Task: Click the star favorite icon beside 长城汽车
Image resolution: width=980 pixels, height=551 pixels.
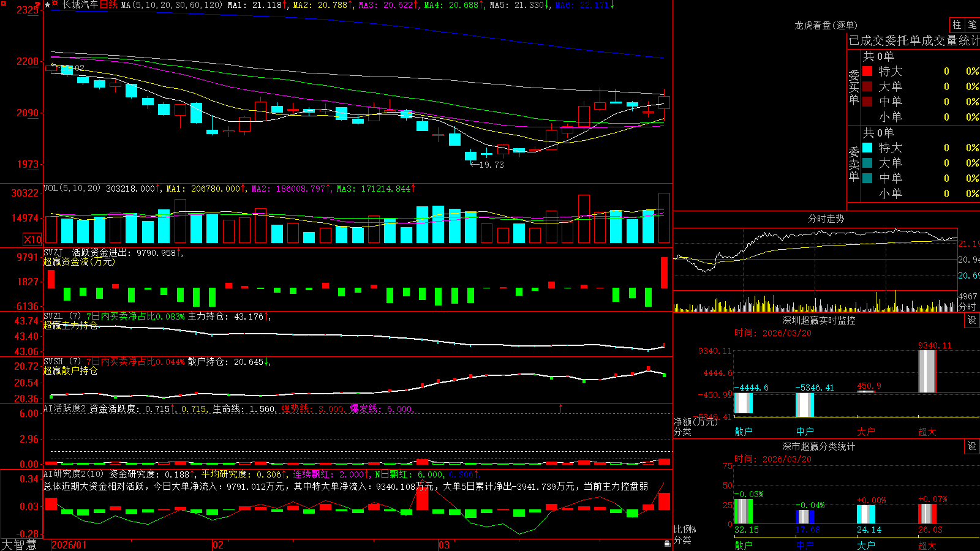Action: click(x=47, y=5)
